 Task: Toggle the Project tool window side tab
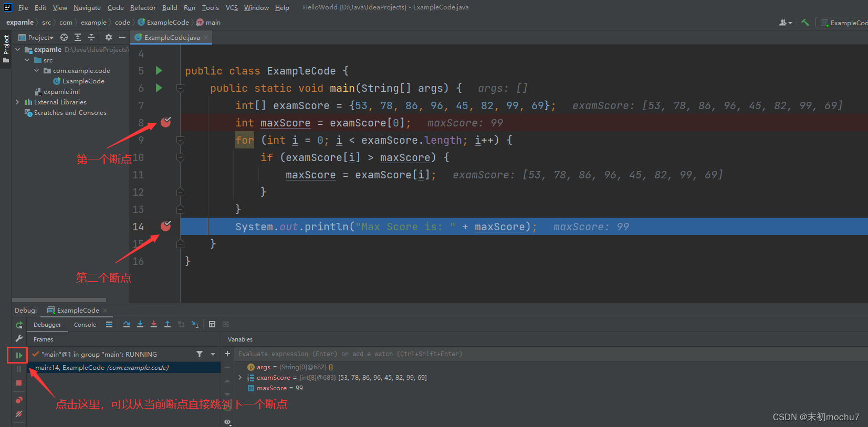click(x=6, y=49)
